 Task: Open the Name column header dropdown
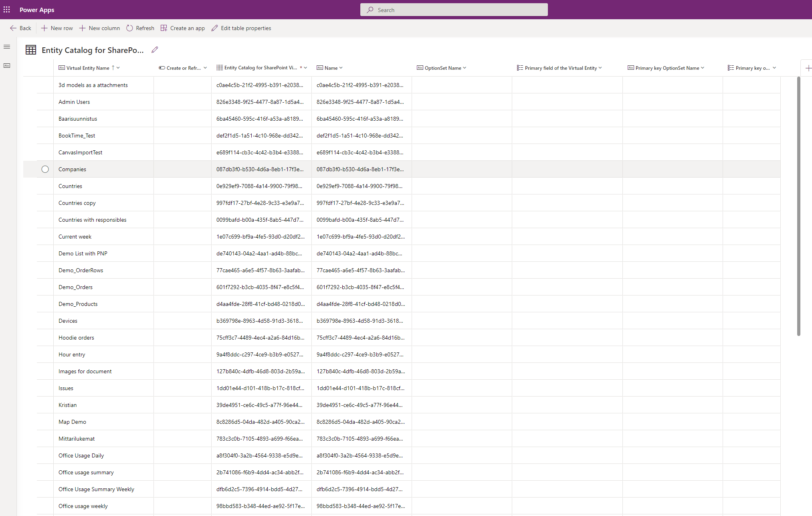pos(341,68)
